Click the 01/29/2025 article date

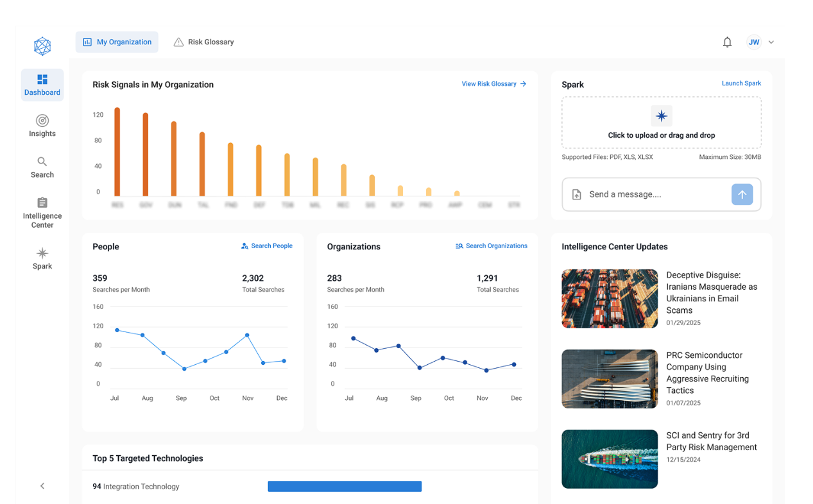(683, 323)
